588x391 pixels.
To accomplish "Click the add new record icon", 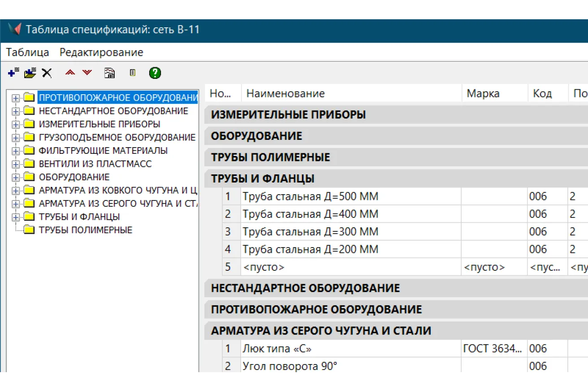I will point(12,72).
